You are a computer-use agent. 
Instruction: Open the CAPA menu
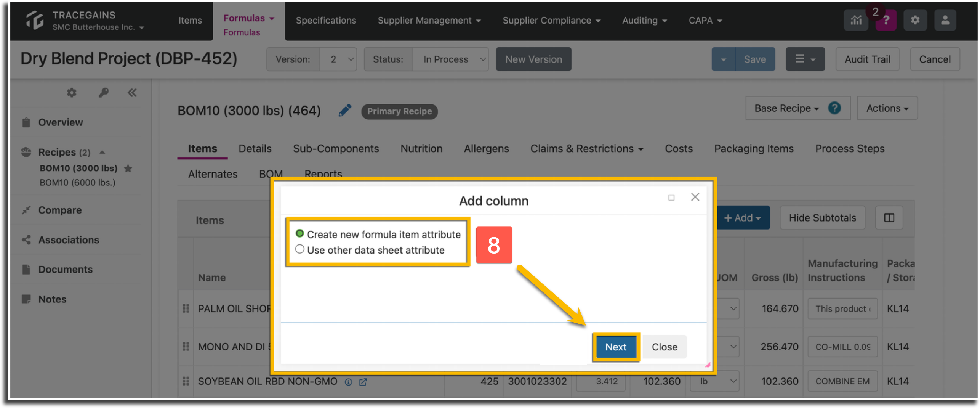705,20
